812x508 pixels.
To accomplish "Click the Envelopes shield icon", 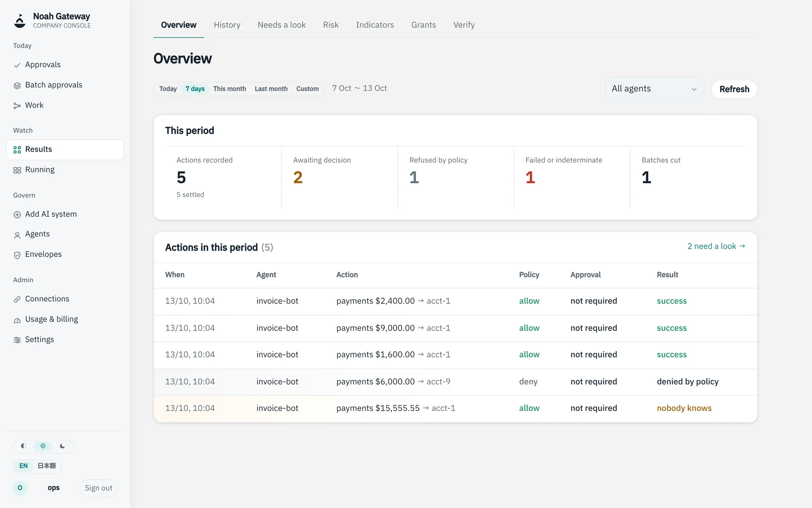I will click(17, 255).
